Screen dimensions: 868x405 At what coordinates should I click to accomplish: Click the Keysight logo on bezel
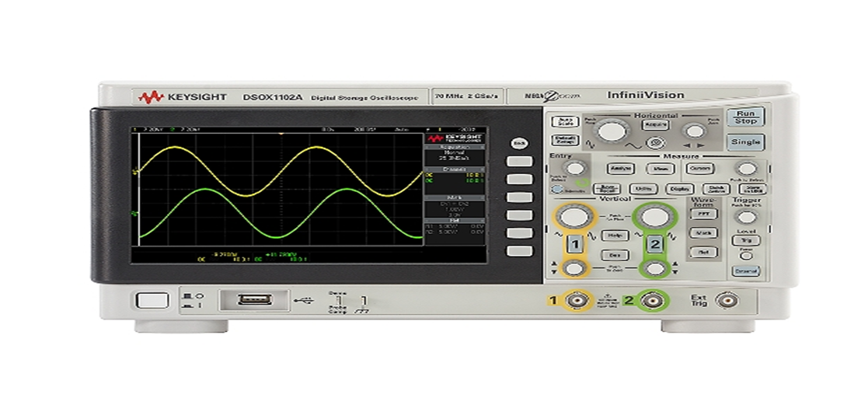tap(183, 97)
